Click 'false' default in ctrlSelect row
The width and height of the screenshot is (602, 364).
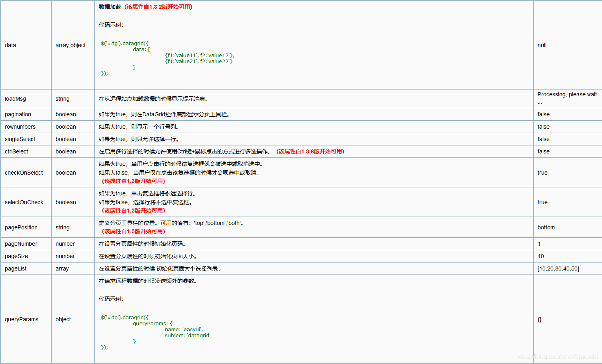(x=544, y=151)
